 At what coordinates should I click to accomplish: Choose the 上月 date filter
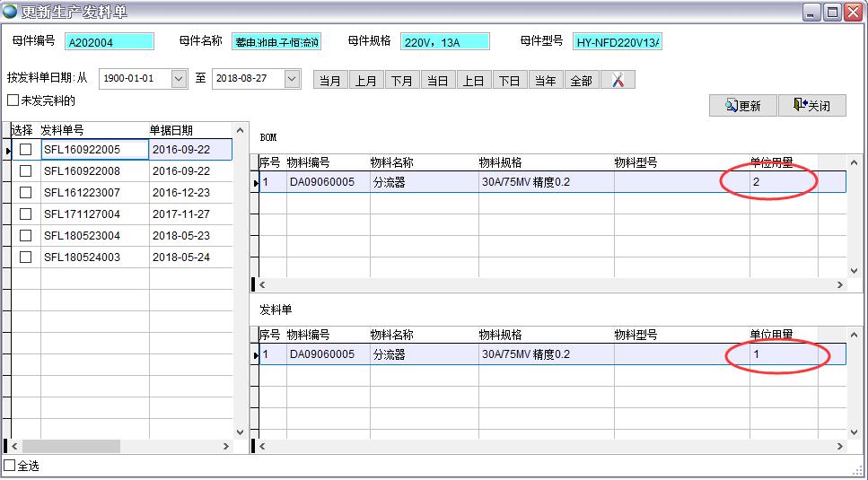click(366, 80)
